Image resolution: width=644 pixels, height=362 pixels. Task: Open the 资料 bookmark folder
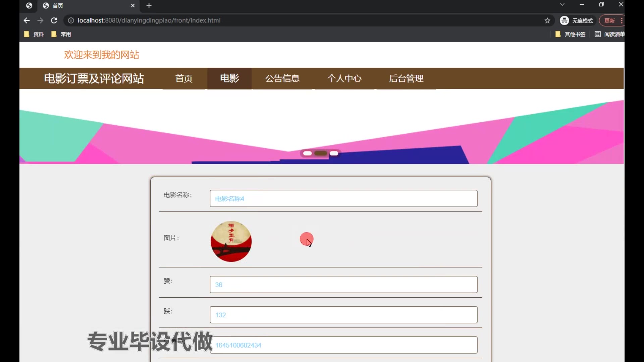[34, 34]
